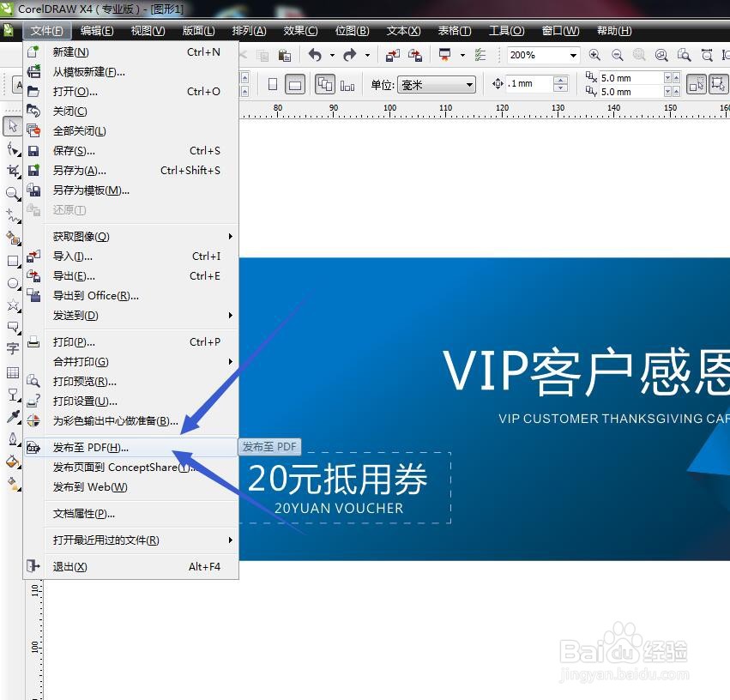Click the Undo arrow icon
730x700 pixels.
[315, 55]
